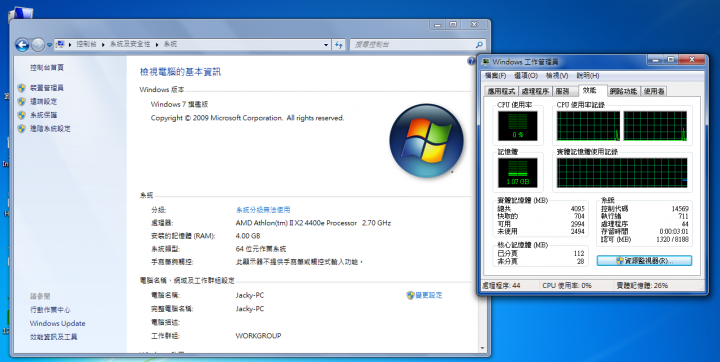Screen dimensions: 720x362
Task: Open 行動作業中心 under See also
Action: (x=50, y=310)
